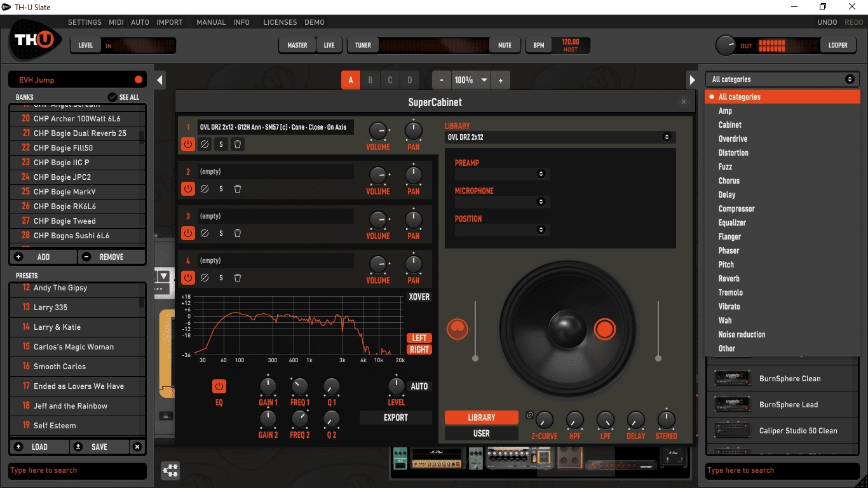Click the SAVE preset button
Image resolution: width=868 pixels, height=488 pixels.
(99, 447)
